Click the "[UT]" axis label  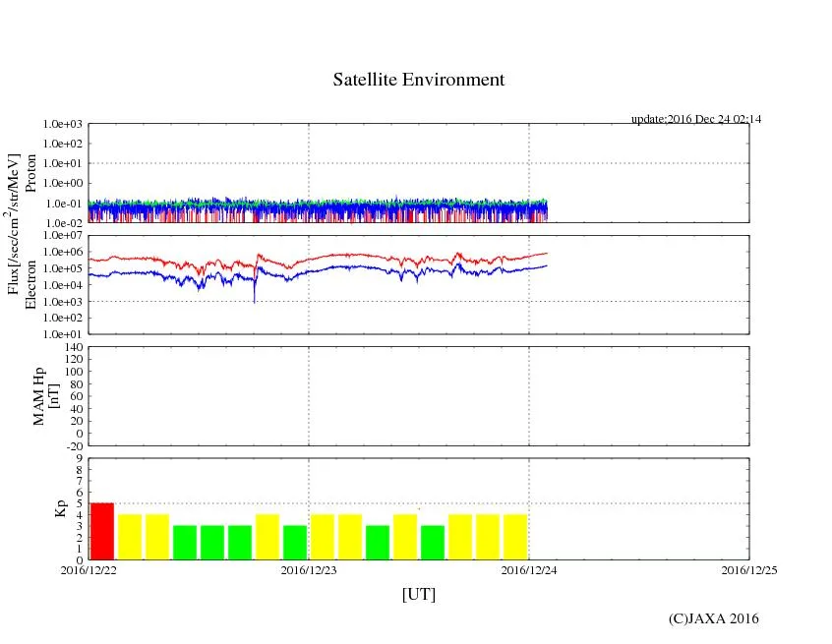419,594
